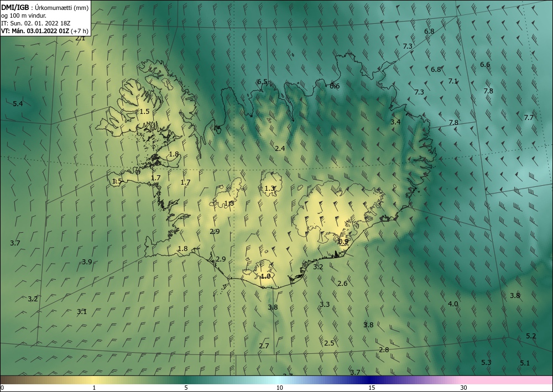The width and height of the screenshot is (553, 392).
Task: Click the 2.5 value on the map
Action: click(329, 343)
